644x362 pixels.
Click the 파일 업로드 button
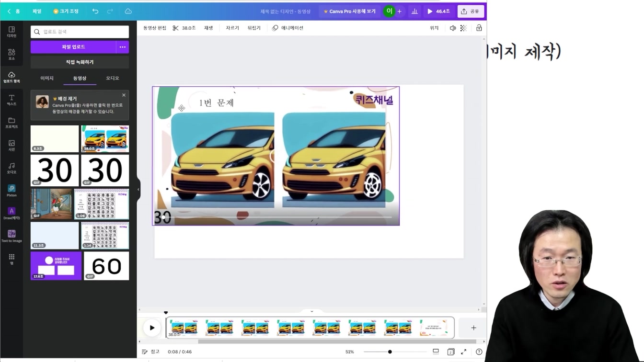[73, 47]
